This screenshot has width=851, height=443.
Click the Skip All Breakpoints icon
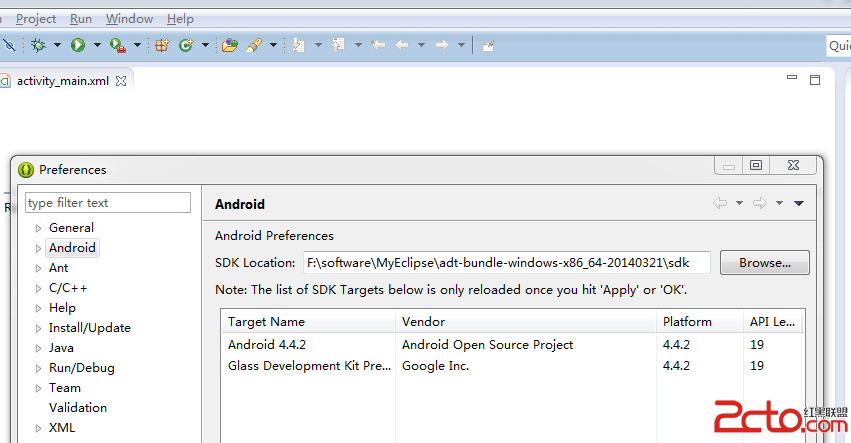(9, 46)
